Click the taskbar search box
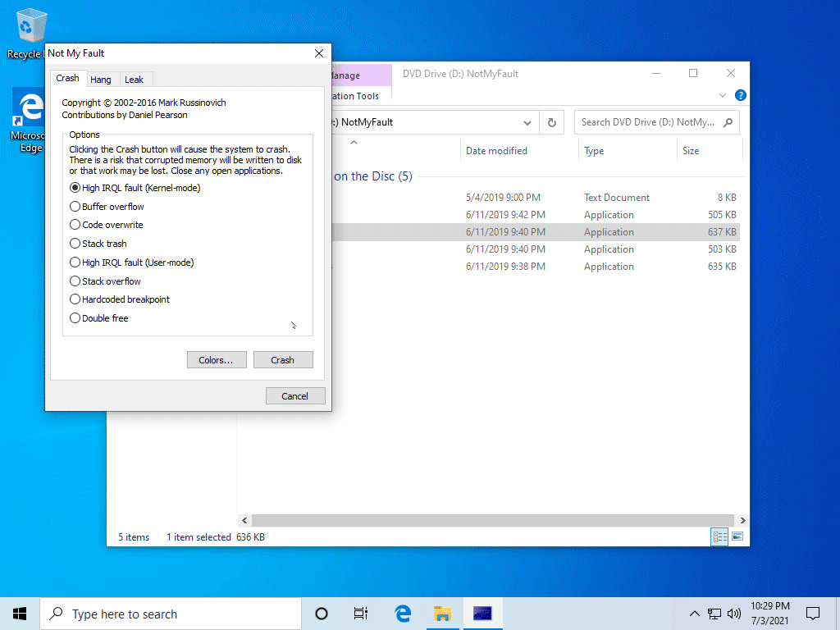 click(171, 614)
